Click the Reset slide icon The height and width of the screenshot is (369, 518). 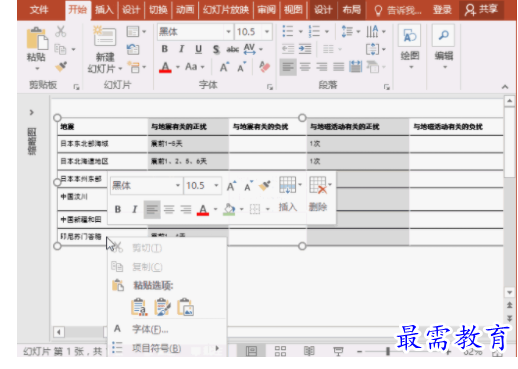pyautogui.click(x=133, y=50)
